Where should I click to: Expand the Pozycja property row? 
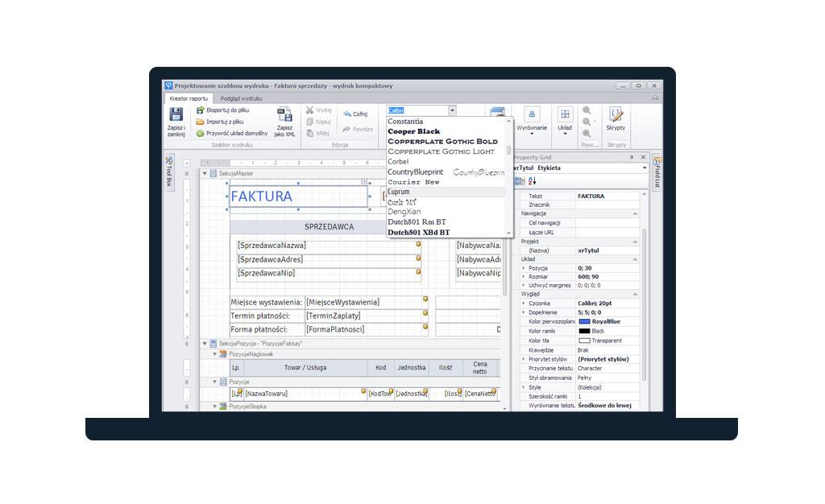(x=523, y=268)
